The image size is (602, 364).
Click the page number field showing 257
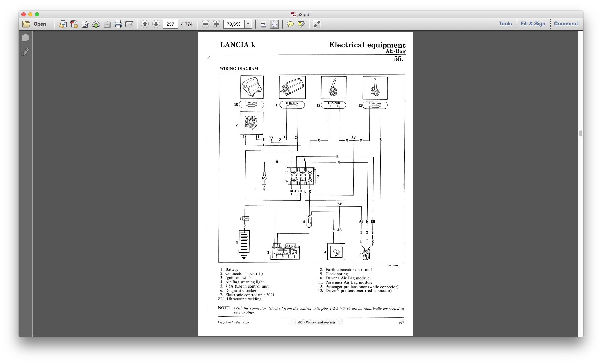coord(170,24)
